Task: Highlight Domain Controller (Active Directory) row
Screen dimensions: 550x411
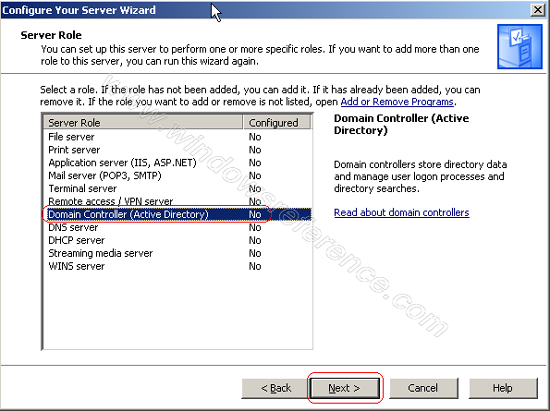Action: pos(177,214)
